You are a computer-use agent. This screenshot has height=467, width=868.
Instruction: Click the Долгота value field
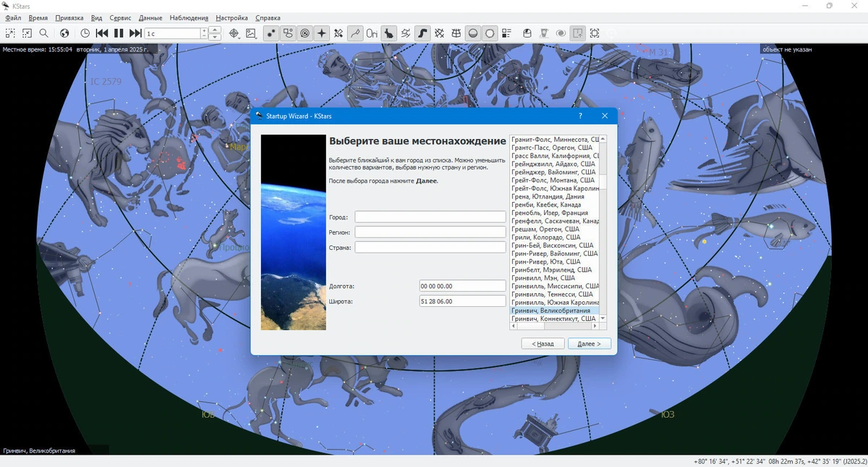(462, 286)
